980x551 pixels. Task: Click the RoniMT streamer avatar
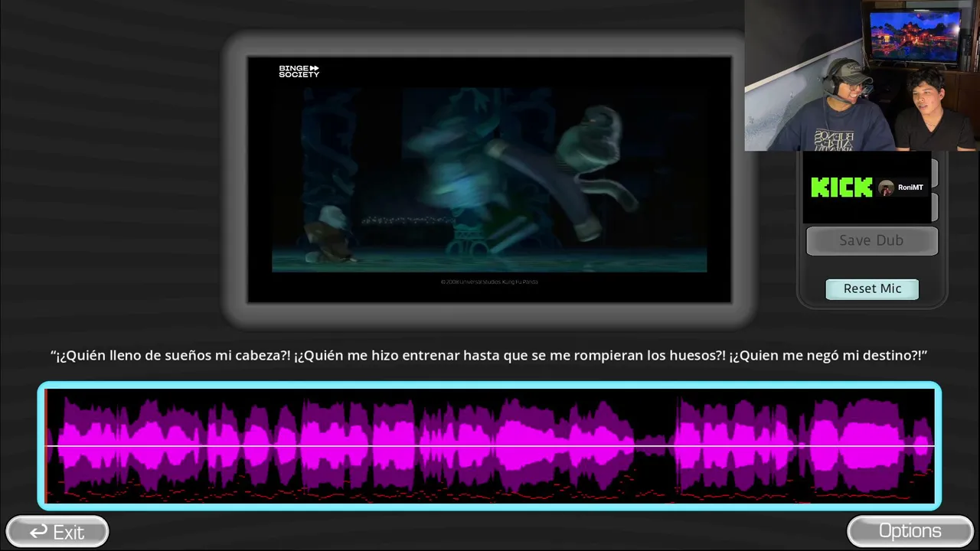[887, 187]
